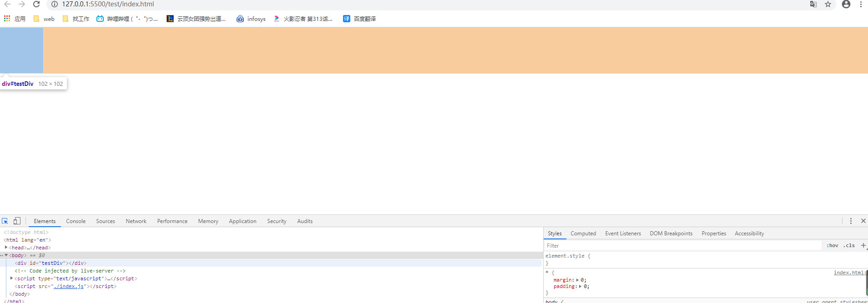
Task: Expand the padding shorthand property triangle
Action: (580, 287)
